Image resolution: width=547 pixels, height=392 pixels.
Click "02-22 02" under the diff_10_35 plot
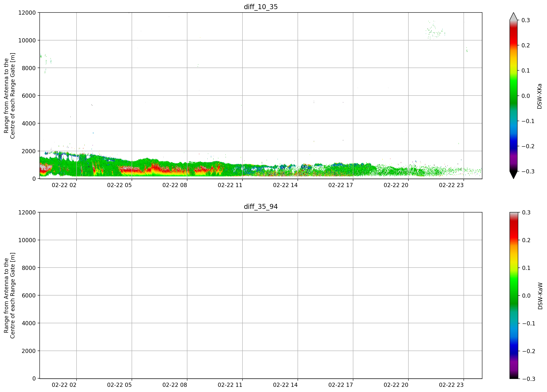pos(64,185)
